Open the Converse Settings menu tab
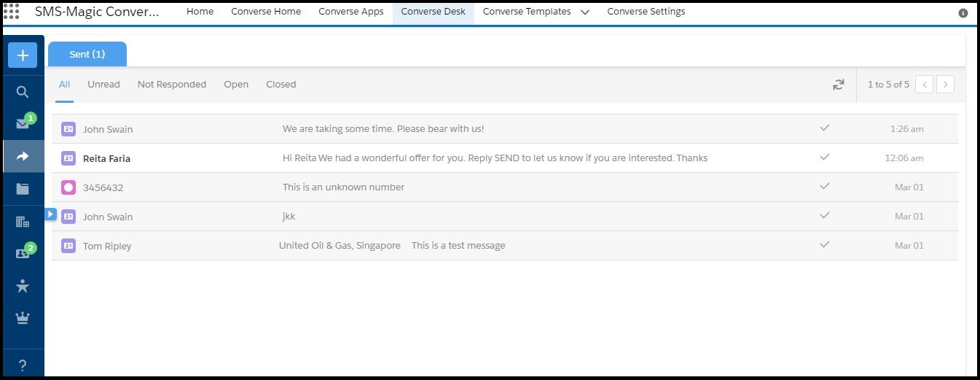Image resolution: width=980 pixels, height=380 pixels. pyautogui.click(x=646, y=12)
